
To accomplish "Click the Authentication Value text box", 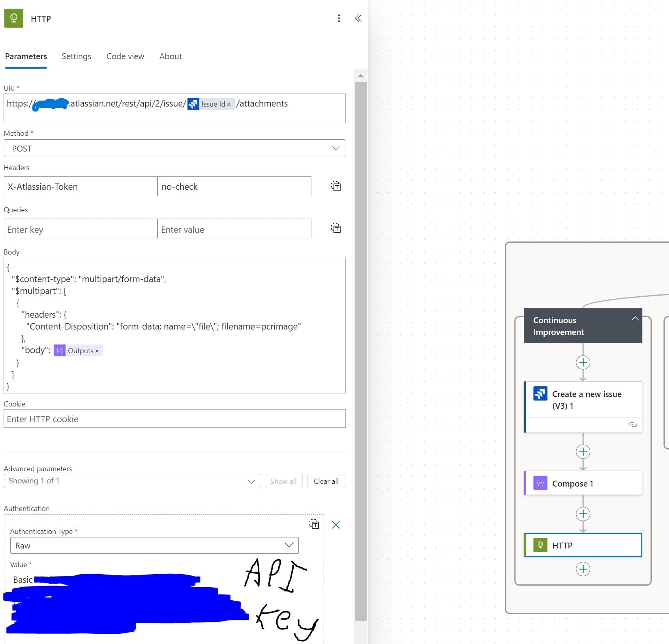I will [154, 602].
